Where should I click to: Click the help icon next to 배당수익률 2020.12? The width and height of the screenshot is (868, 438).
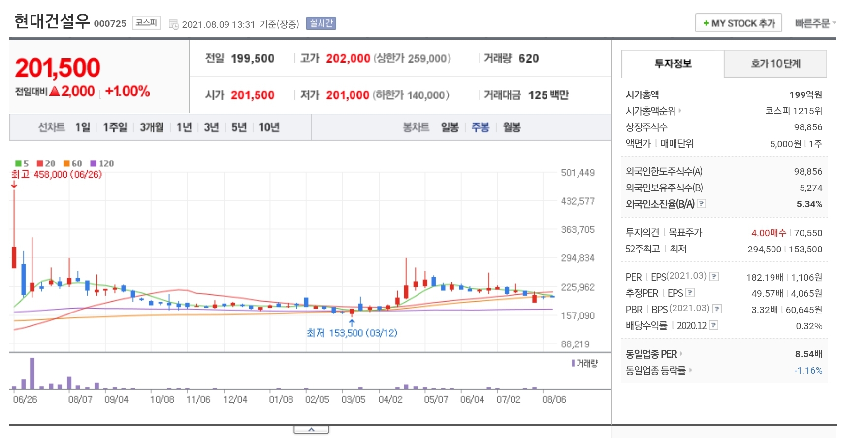coord(714,325)
